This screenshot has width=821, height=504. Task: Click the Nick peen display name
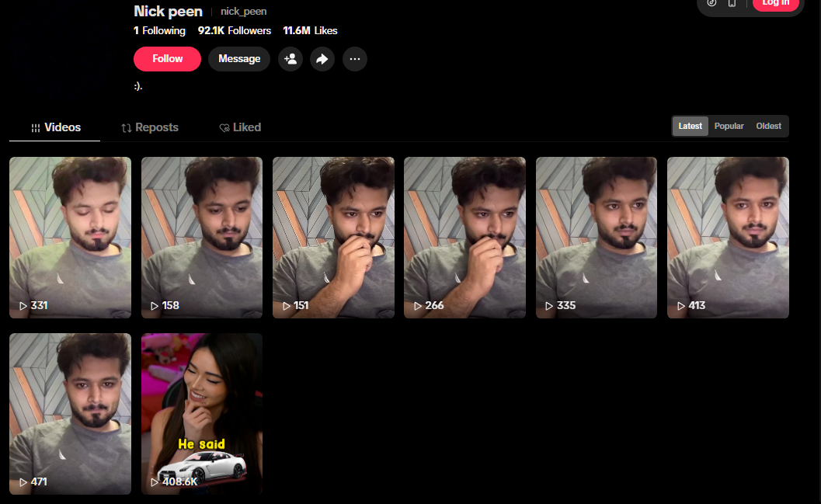(168, 11)
